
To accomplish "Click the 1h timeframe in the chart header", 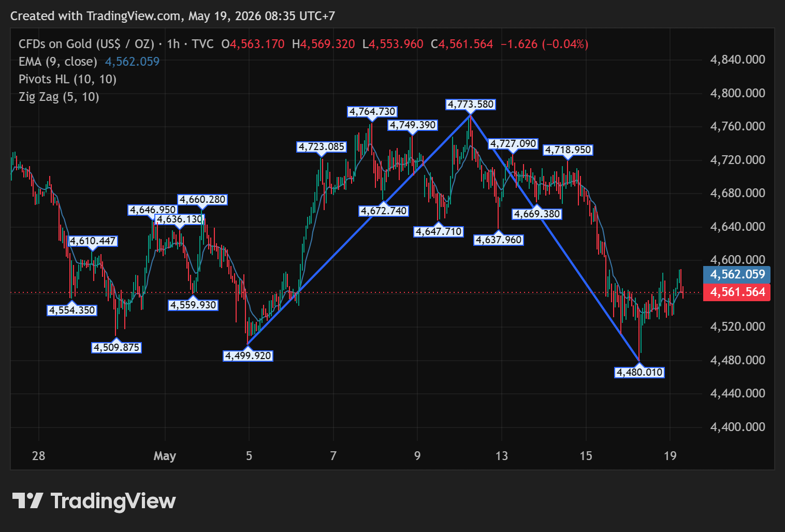I will (x=173, y=44).
